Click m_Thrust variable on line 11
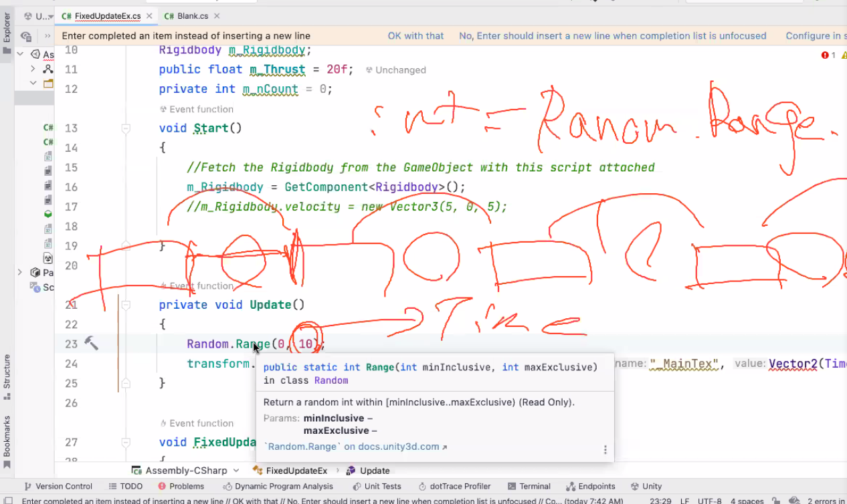The image size is (847, 504). point(277,70)
